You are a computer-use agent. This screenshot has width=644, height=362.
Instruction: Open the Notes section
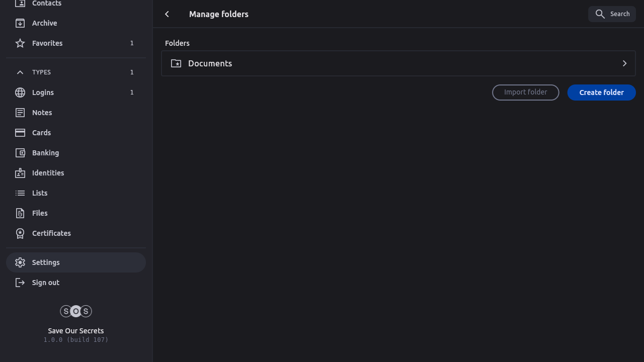[42, 113]
